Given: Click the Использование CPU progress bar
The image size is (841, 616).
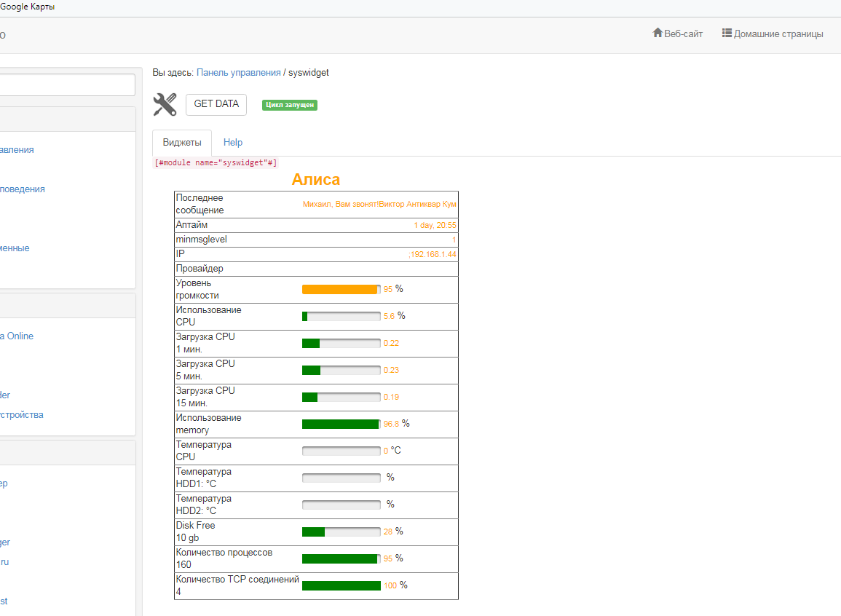Looking at the screenshot, I should click(341, 316).
